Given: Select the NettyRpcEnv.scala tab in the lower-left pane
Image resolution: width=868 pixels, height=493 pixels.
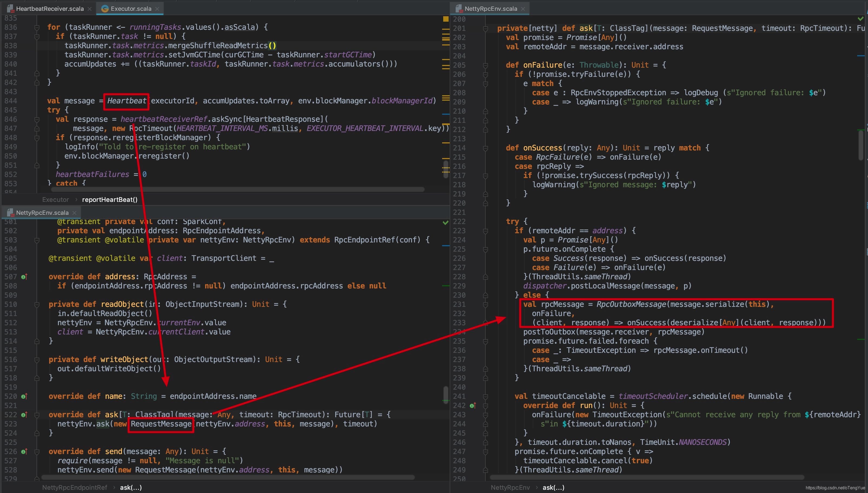Looking at the screenshot, I should point(42,213).
